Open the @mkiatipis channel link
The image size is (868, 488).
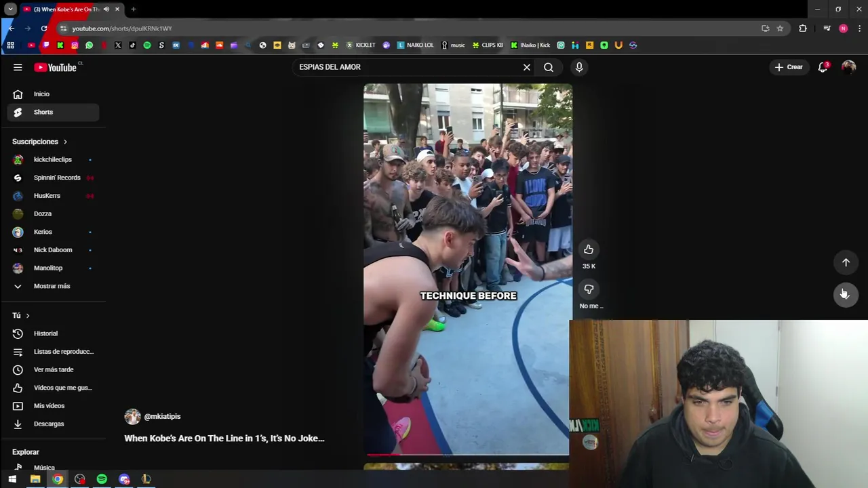tap(162, 416)
